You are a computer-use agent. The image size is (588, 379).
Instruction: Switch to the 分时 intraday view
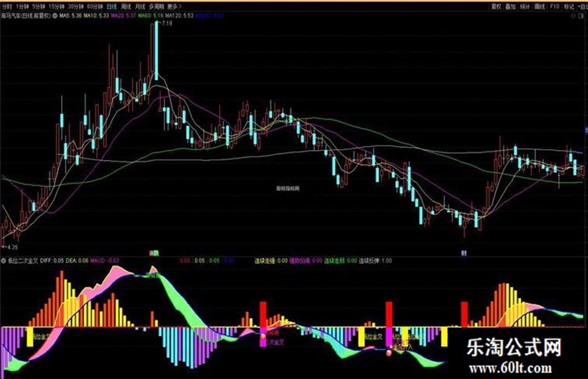pyautogui.click(x=7, y=6)
